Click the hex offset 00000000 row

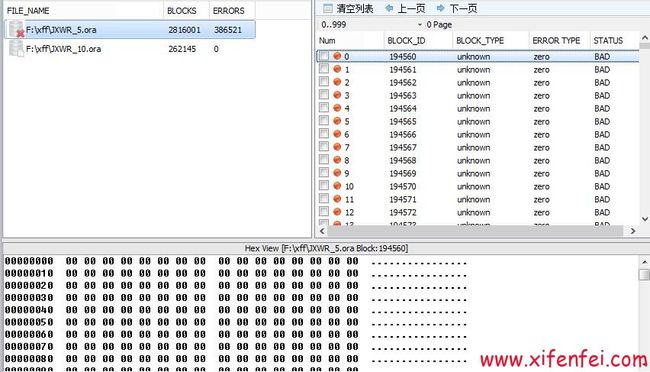tap(236, 261)
